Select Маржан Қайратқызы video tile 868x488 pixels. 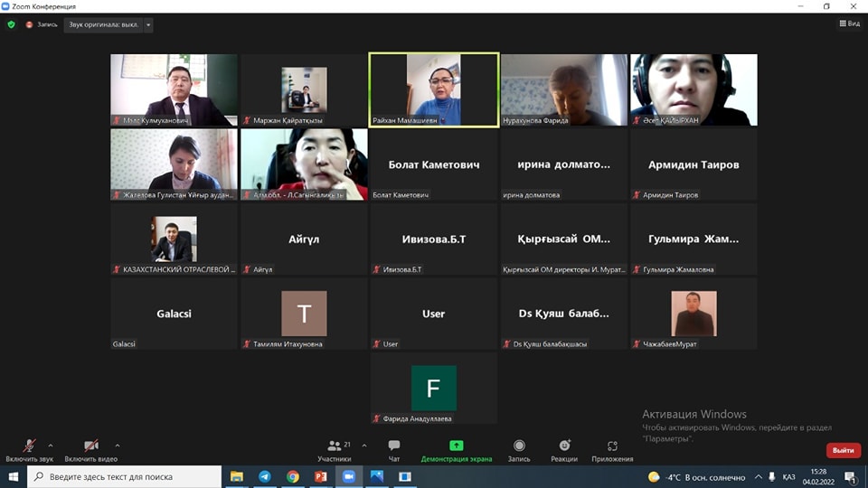[304, 89]
